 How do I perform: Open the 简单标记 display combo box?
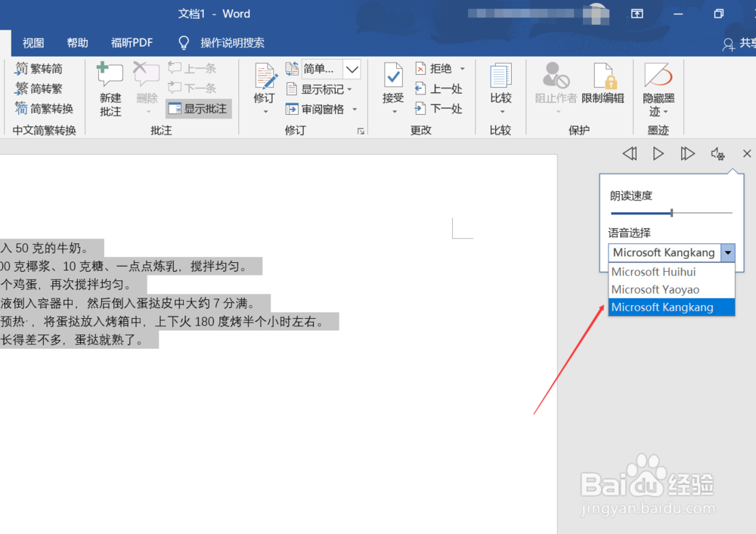coord(331,69)
